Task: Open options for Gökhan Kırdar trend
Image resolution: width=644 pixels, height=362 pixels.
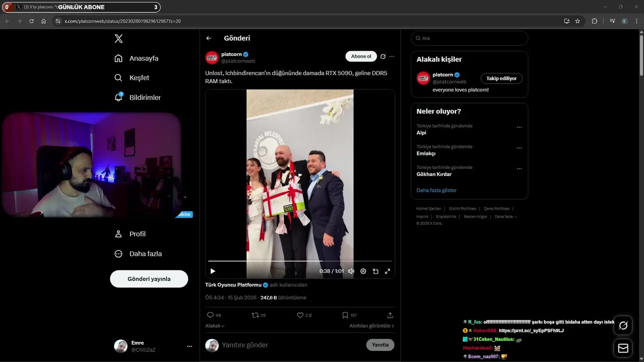Action: [519, 168]
